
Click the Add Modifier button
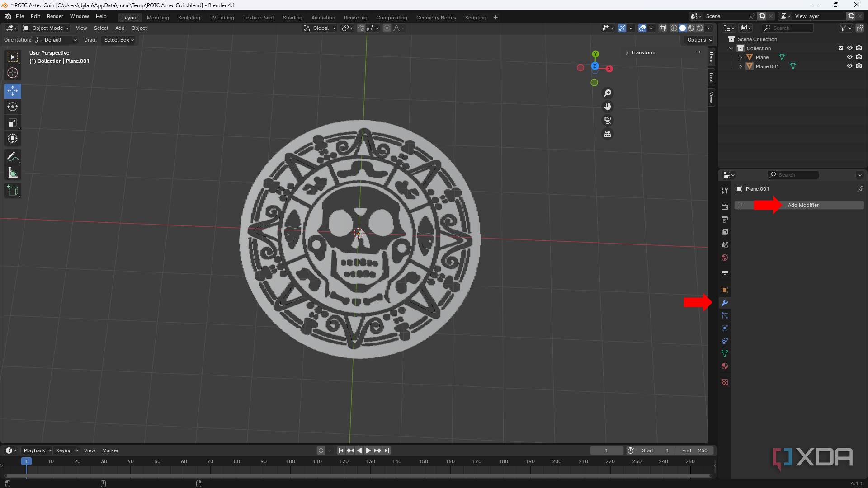(x=803, y=205)
